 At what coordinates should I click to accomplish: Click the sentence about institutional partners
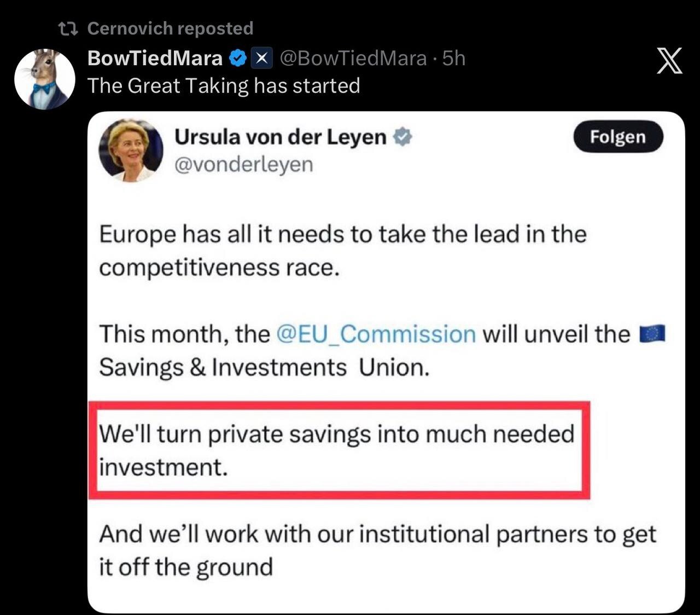(377, 550)
